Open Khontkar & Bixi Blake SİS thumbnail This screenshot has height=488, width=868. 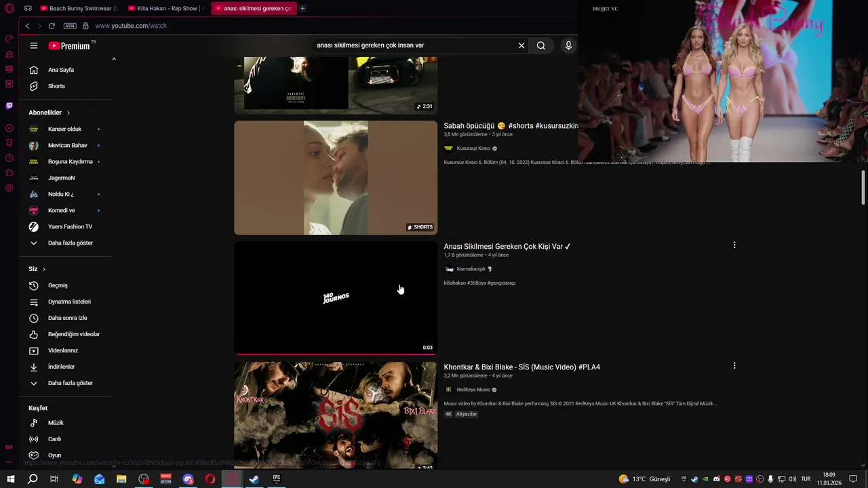coord(336,415)
